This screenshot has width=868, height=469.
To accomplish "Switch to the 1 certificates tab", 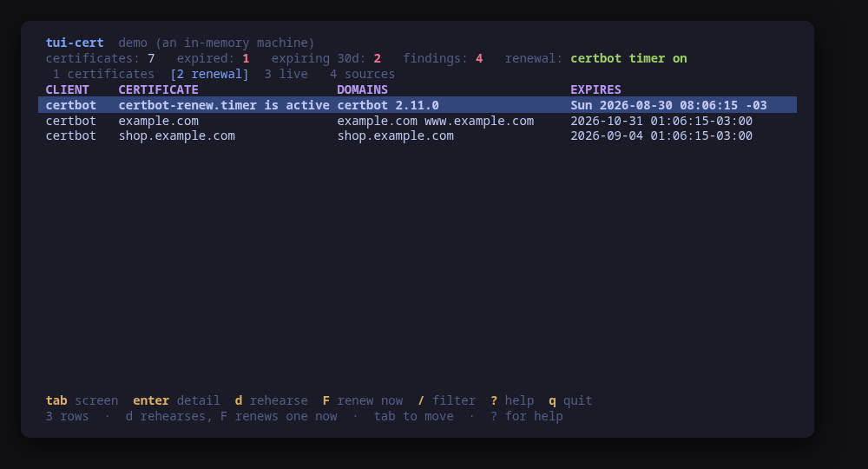I will pyautogui.click(x=103, y=74).
